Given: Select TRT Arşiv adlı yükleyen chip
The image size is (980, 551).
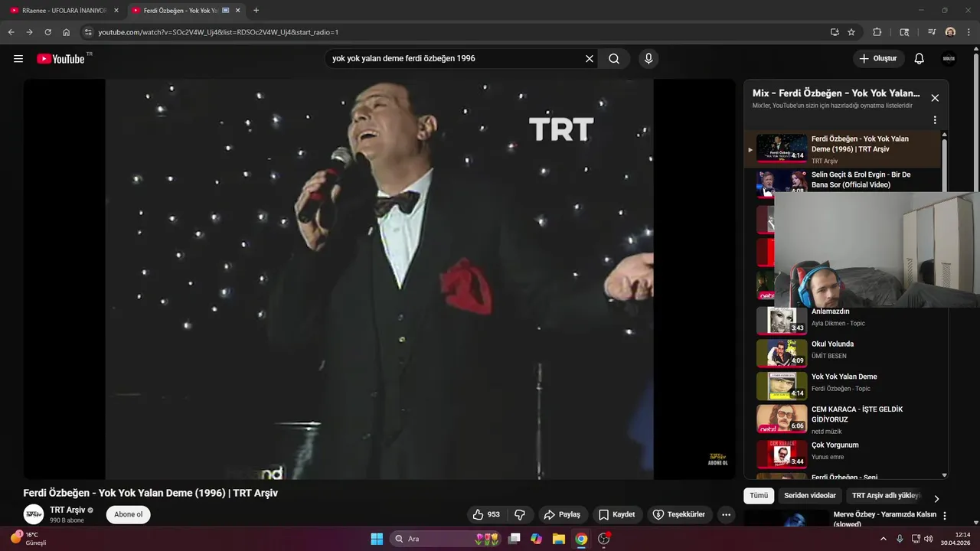Looking at the screenshot, I should (887, 496).
